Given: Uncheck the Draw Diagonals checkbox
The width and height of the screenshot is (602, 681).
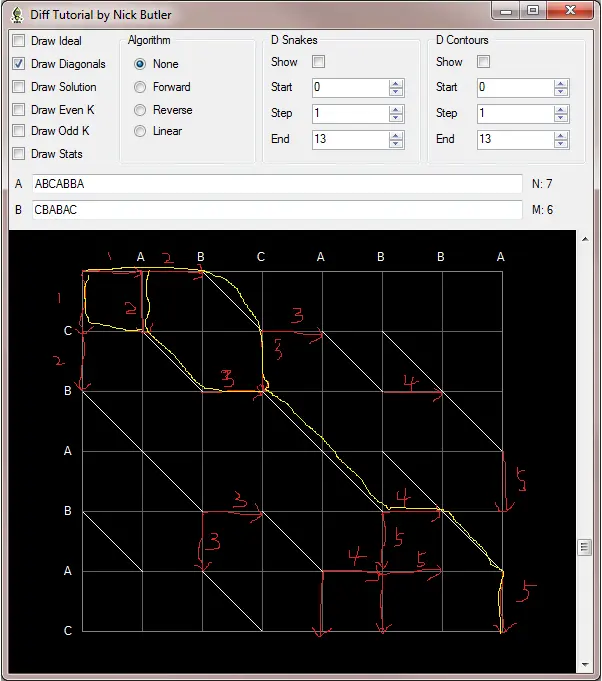Looking at the screenshot, I should point(19,64).
